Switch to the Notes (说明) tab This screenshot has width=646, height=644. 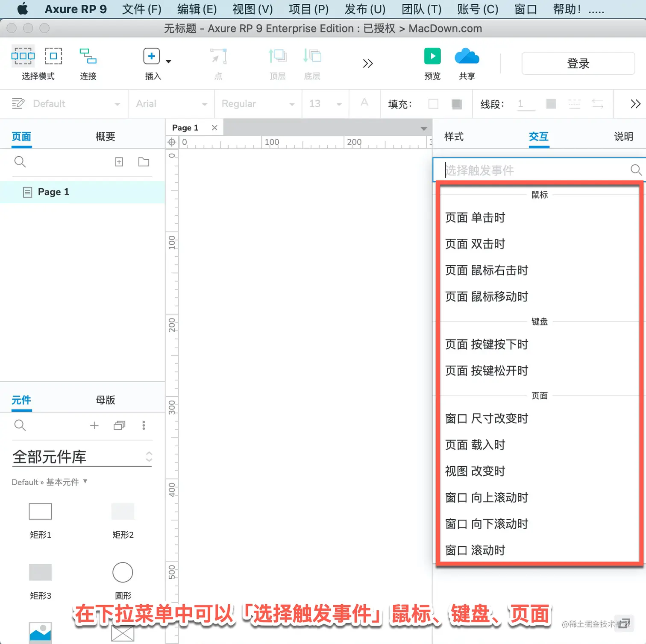coord(623,137)
